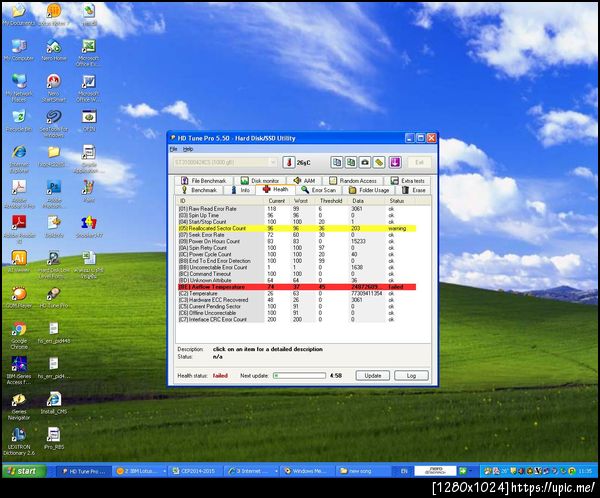Viewport: 600px width, 498px height.
Task: Select the Power On Hours Count row
Action: pos(297,242)
